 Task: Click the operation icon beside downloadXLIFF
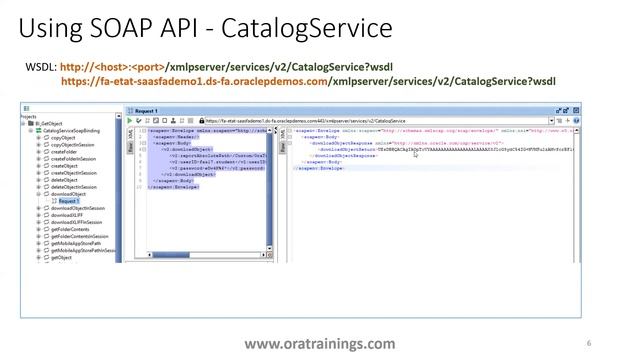click(46, 215)
